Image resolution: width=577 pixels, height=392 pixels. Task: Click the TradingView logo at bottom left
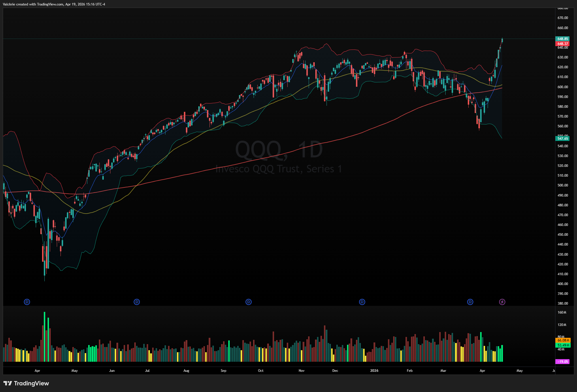click(26, 383)
